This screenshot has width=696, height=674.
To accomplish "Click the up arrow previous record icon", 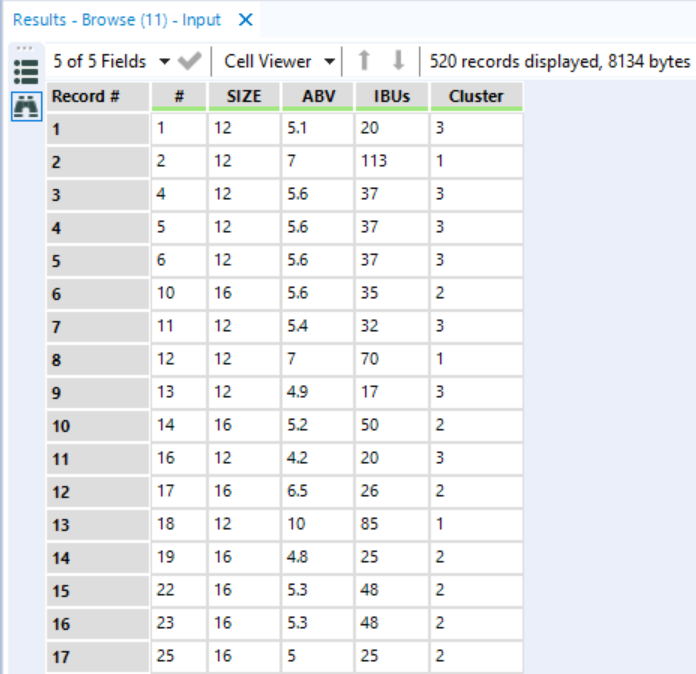I will coord(365,61).
